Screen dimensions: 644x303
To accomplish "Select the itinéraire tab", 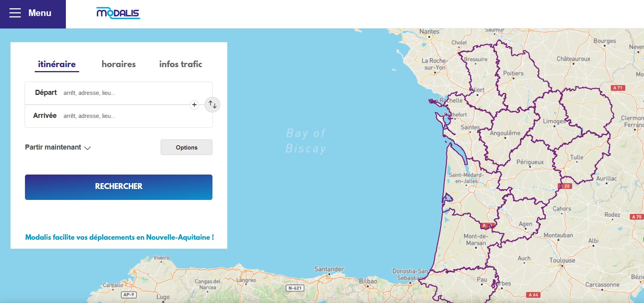I will 57,64.
